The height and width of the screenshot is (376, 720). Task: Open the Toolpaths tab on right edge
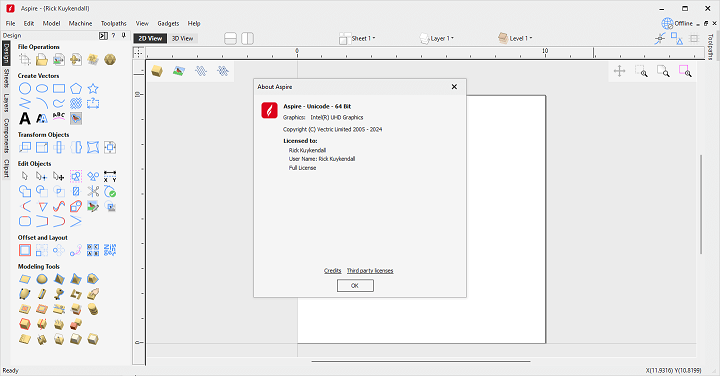[711, 47]
